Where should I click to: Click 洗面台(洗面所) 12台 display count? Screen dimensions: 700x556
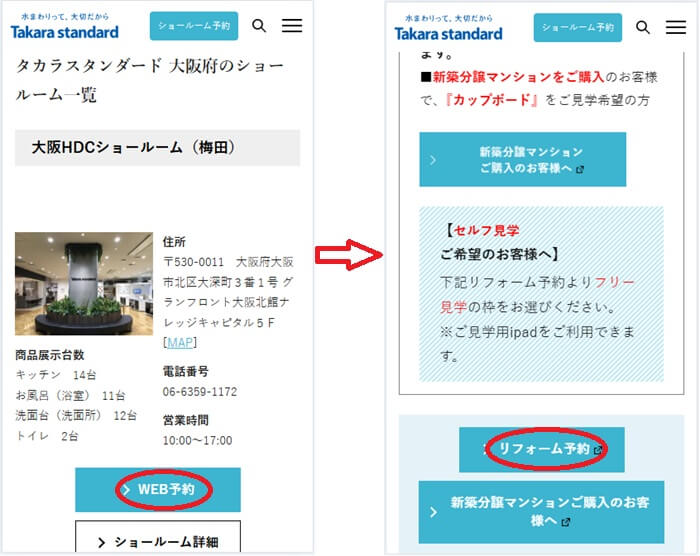76,415
